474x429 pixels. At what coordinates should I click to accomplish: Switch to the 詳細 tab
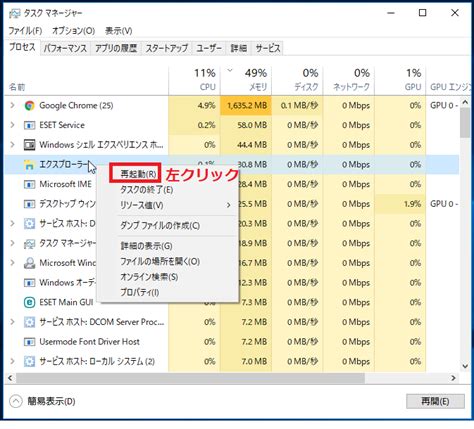(x=239, y=49)
